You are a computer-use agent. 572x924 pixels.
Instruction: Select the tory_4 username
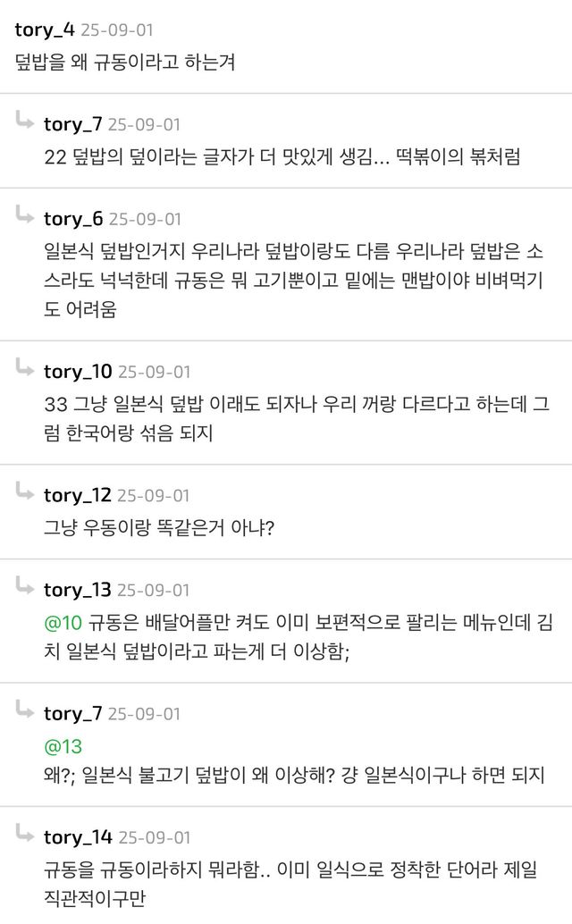pos(45,29)
